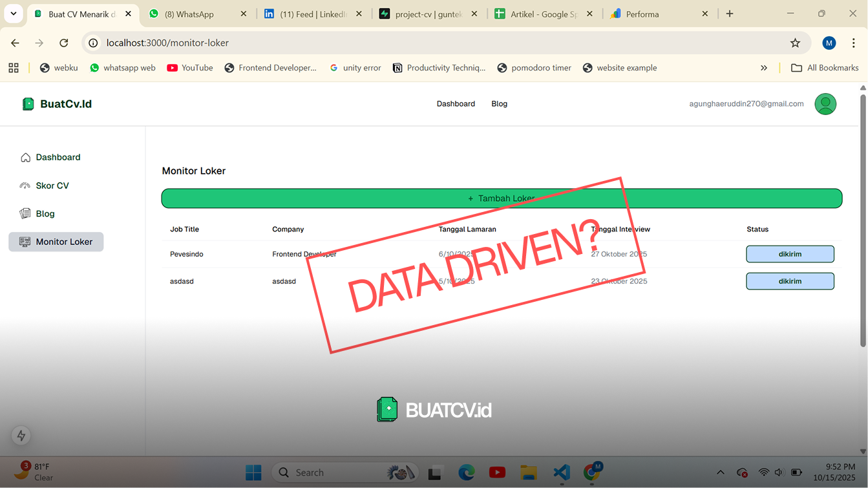This screenshot has height=488, width=868.
Task: Open Visual Studio Code from taskbar
Action: [561, 472]
